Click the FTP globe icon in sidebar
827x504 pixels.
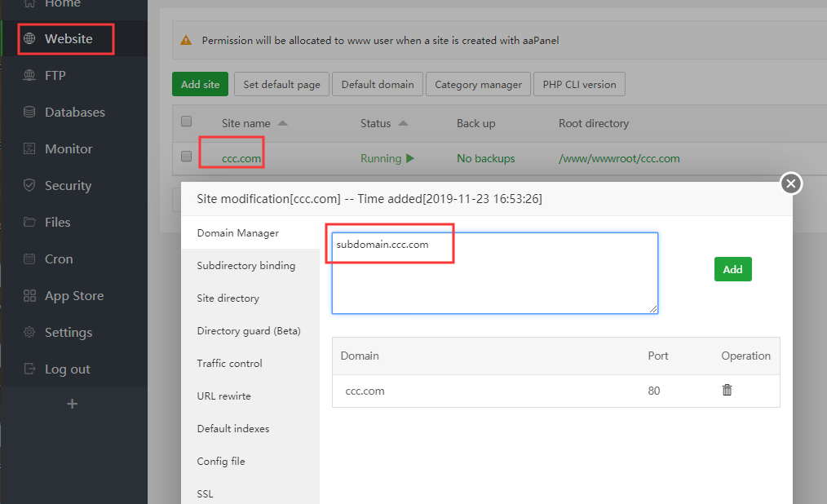[x=30, y=76]
